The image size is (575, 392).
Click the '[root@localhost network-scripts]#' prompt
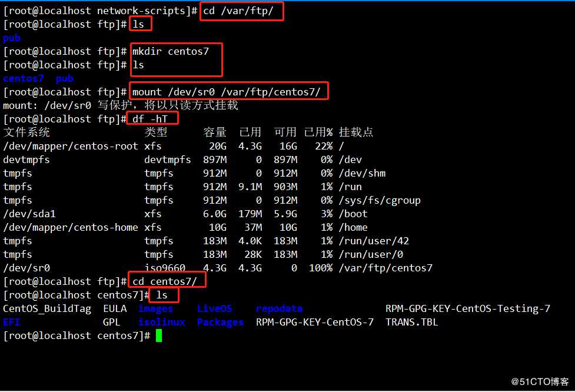(x=100, y=11)
